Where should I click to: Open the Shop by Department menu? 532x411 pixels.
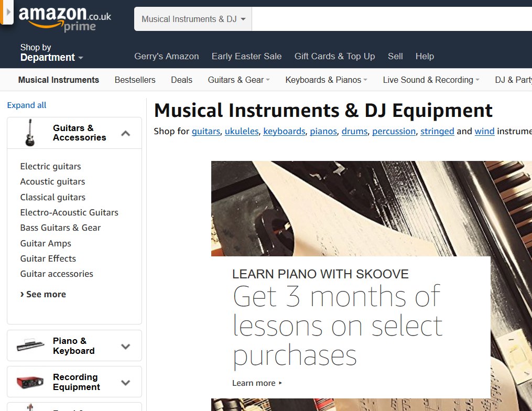(51, 52)
